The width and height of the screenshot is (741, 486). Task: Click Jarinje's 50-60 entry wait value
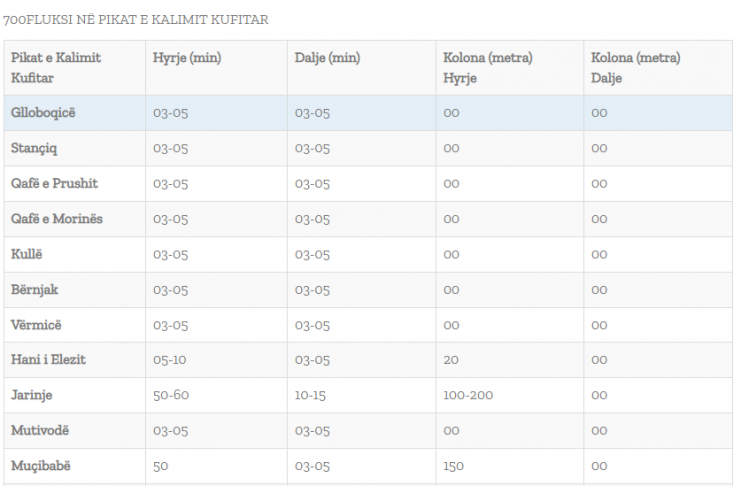[x=171, y=396]
